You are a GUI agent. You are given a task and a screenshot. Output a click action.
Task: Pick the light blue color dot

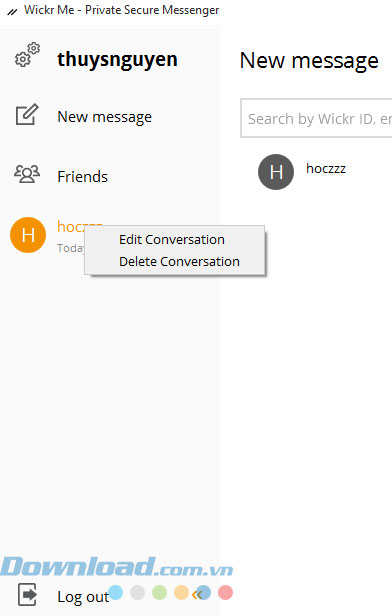(115, 592)
